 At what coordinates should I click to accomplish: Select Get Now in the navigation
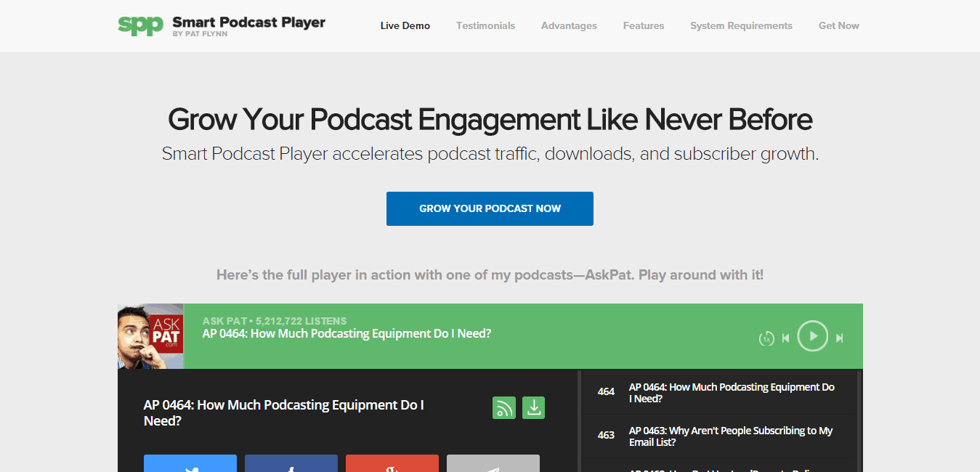[839, 25]
